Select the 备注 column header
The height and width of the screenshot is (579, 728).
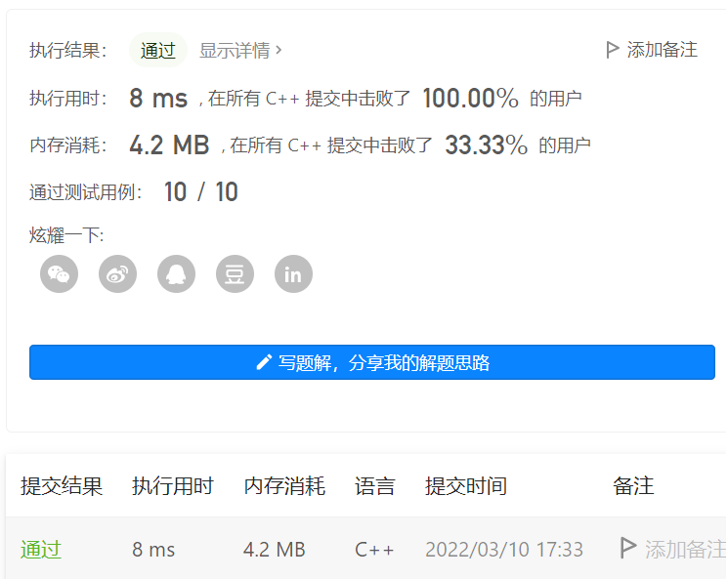tap(633, 486)
